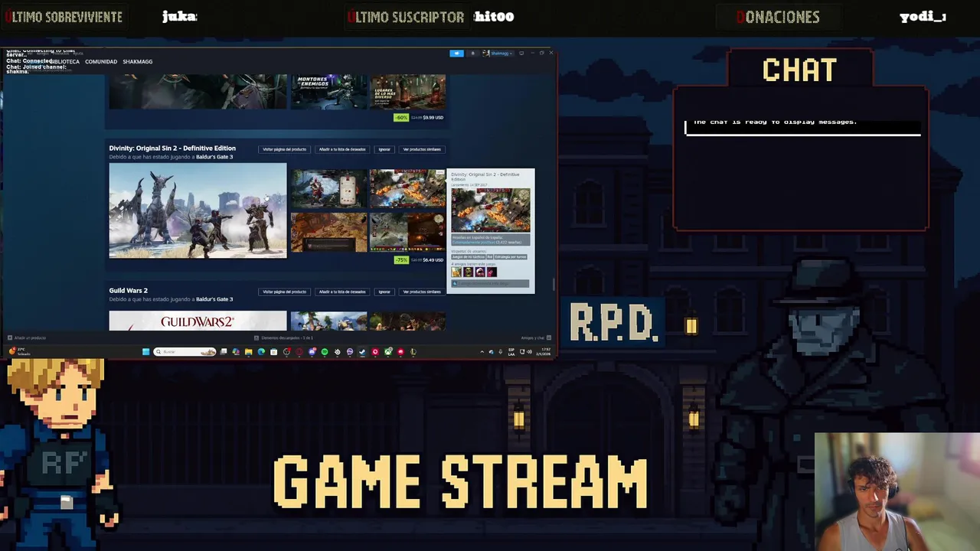Screen dimensions: 980x551
Task: Open the COMUNIDAD menu in Steam
Action: [101, 61]
